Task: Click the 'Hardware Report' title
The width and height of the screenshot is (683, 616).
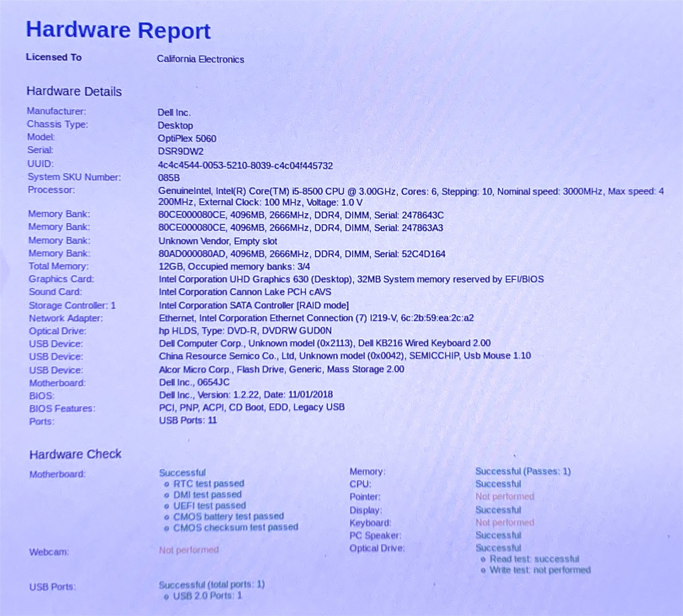Action: point(118,31)
